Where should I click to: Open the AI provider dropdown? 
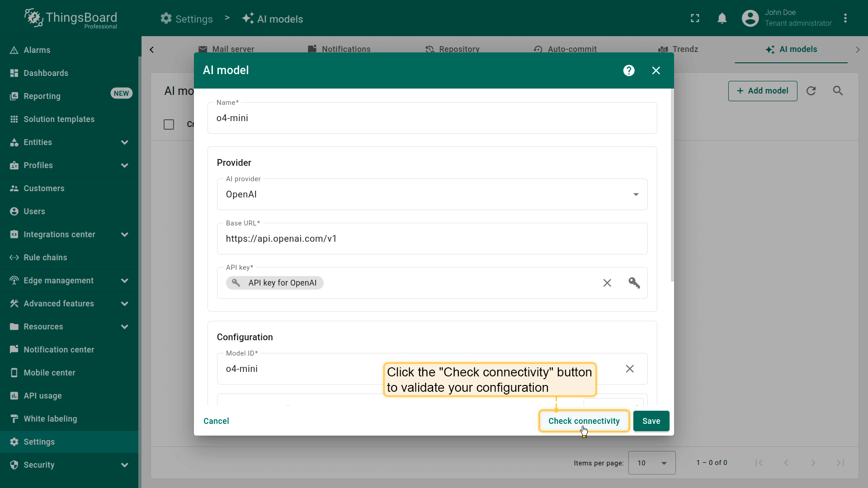pyautogui.click(x=432, y=194)
